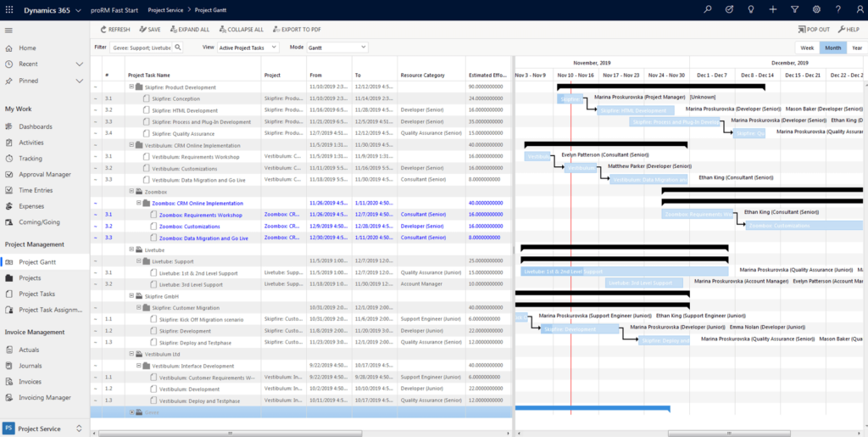
Task: Collapse the Skipfire GmbH group
Action: 131,296
